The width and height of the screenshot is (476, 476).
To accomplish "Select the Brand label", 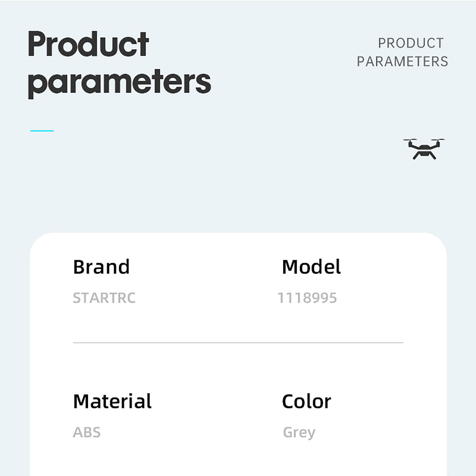I will [101, 267].
